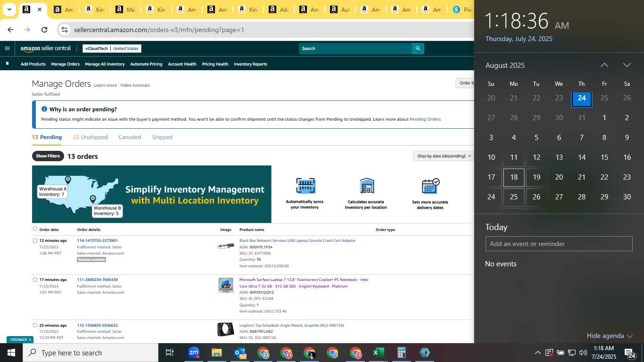Image resolution: width=644 pixels, height=362 pixels.
Task: Close the active Amazon browser tab
Action: [40, 9]
